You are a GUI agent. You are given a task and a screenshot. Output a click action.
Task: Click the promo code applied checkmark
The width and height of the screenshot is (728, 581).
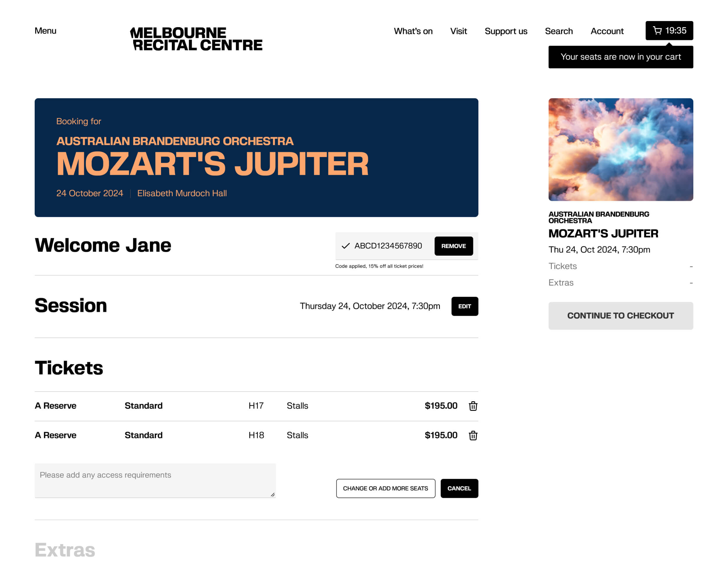345,246
